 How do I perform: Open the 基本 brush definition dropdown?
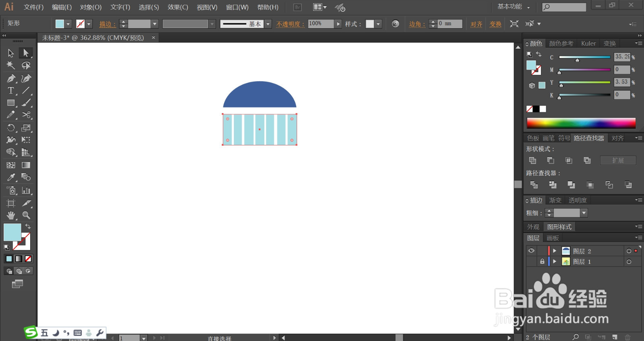point(268,24)
